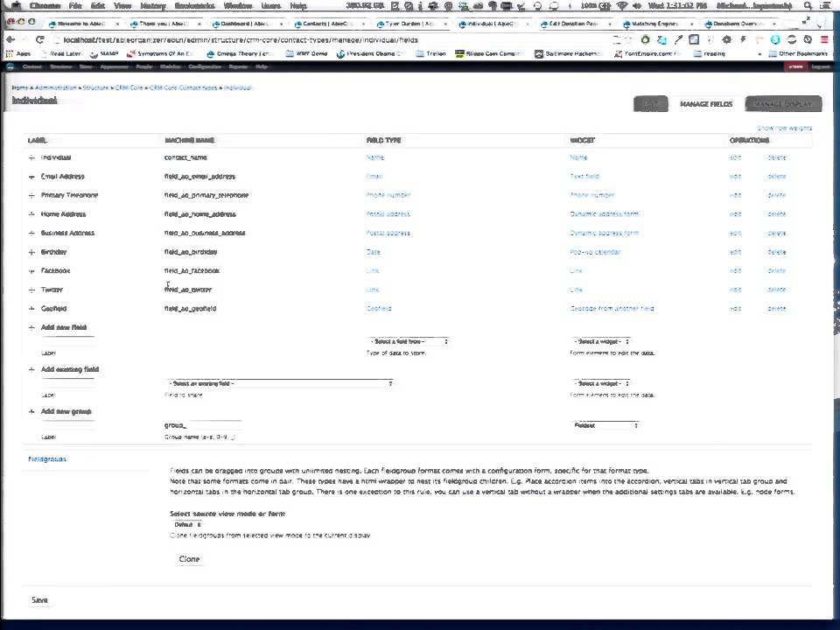Open the widget dropdown for Add existing field
The height and width of the screenshot is (630, 840).
(x=601, y=383)
